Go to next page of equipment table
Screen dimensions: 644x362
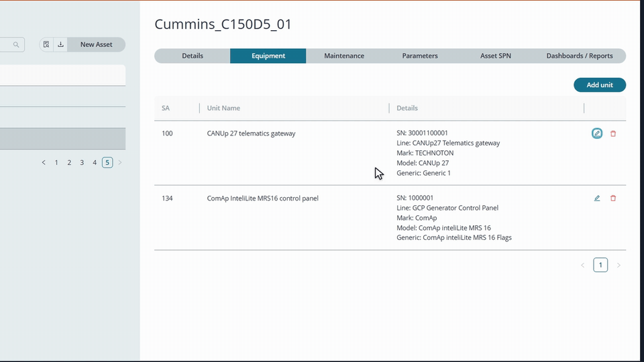pos(619,265)
